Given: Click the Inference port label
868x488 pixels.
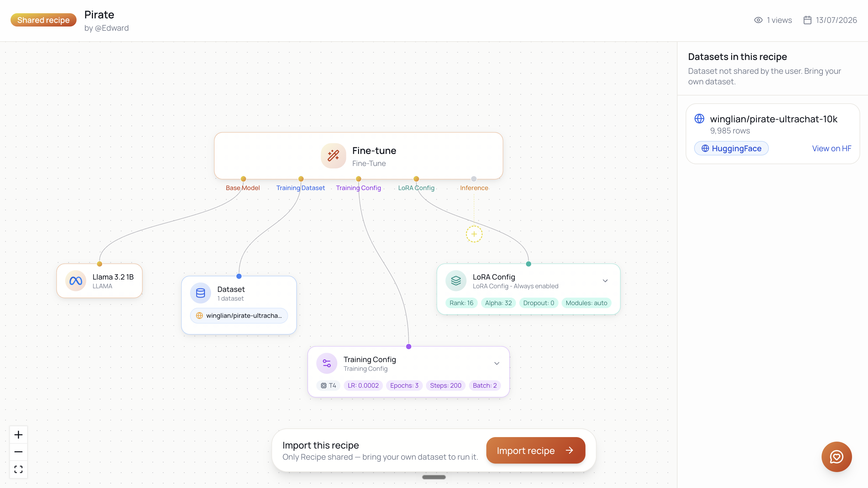Looking at the screenshot, I should pos(474,188).
